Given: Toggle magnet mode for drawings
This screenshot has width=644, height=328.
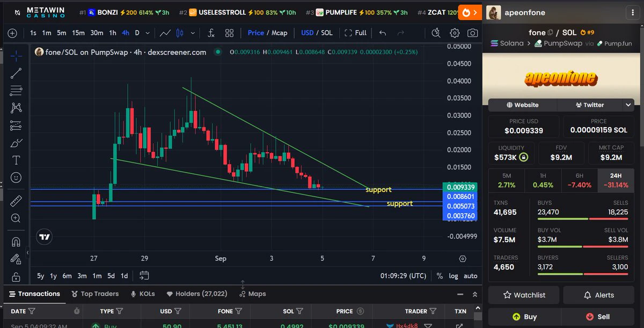Looking at the screenshot, I should (16, 242).
